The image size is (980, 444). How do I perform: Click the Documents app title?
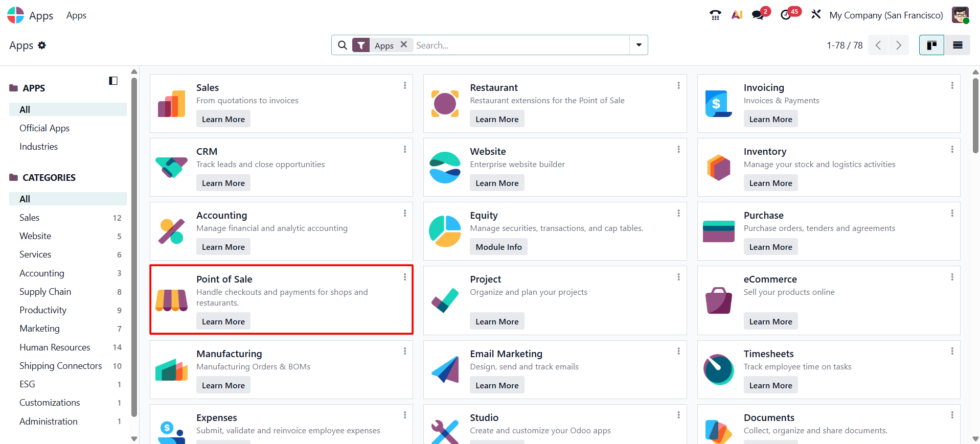click(769, 417)
